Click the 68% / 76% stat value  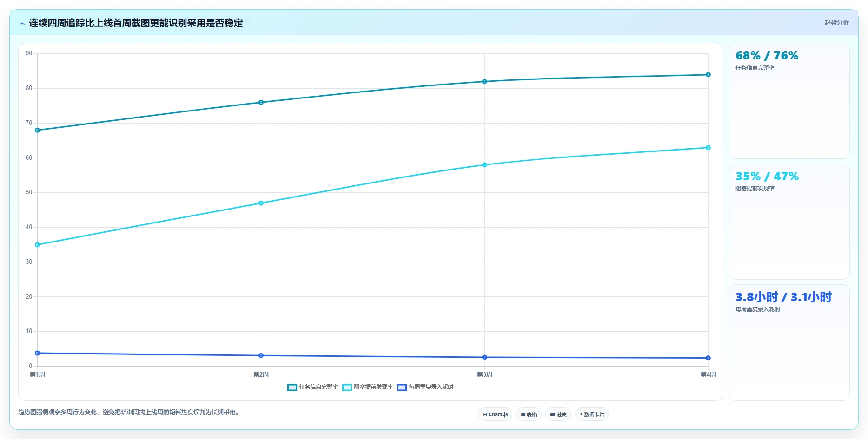[767, 56]
